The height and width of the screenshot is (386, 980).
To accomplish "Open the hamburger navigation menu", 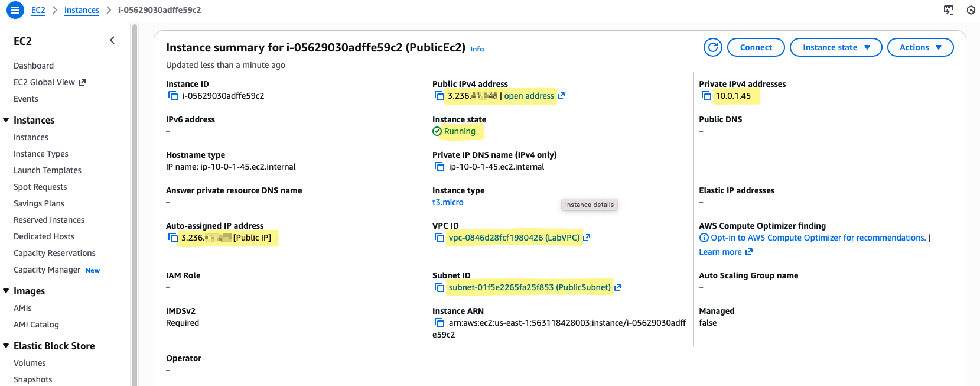I will 15,10.
